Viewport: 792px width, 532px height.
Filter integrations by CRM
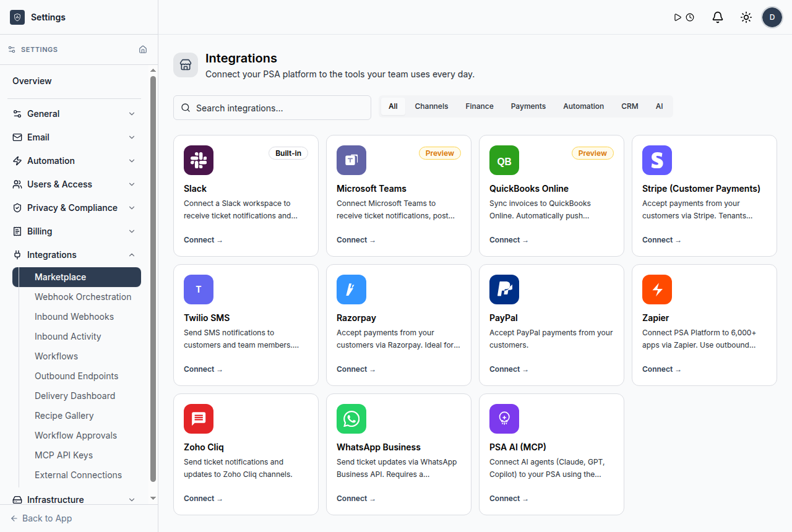(630, 106)
